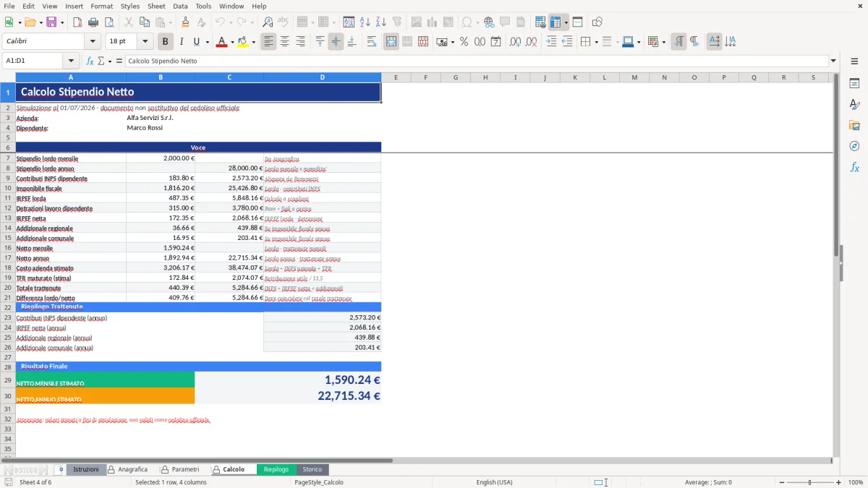
Task: Select row 17 header
Action: click(8, 258)
